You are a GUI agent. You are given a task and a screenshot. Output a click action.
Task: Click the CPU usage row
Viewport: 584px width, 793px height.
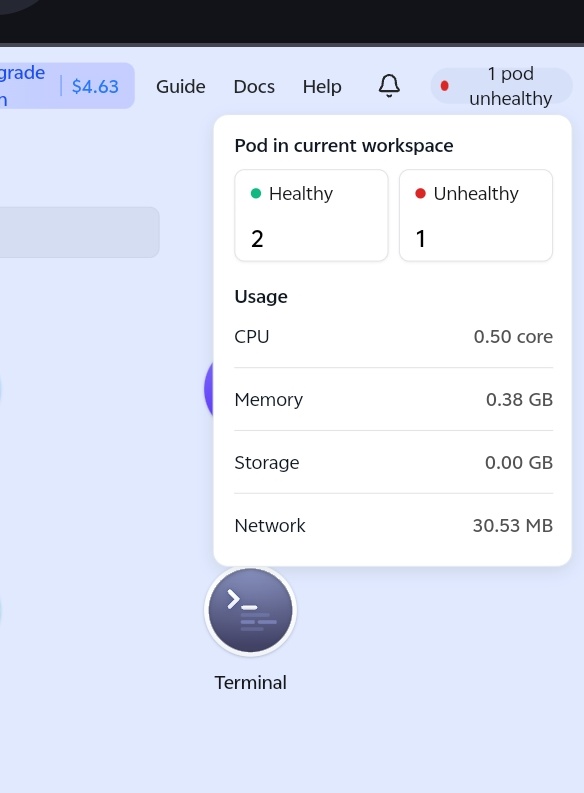(393, 337)
